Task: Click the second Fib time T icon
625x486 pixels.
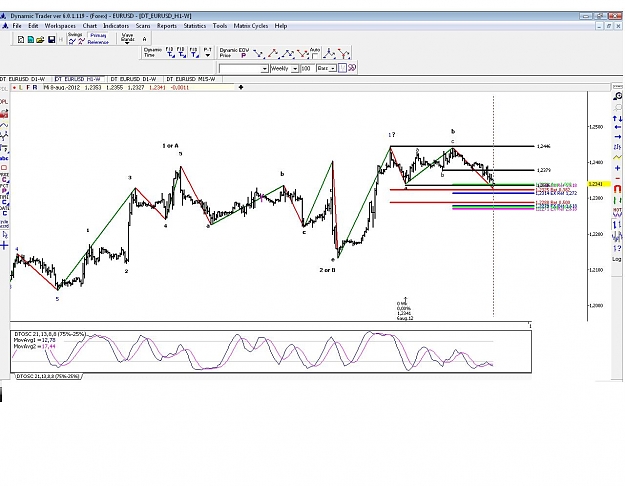Action: 181,53
